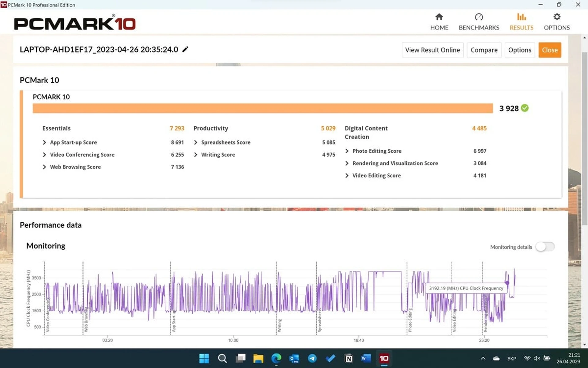The image size is (588, 368).
Task: Click the Compare button
Action: click(x=484, y=50)
